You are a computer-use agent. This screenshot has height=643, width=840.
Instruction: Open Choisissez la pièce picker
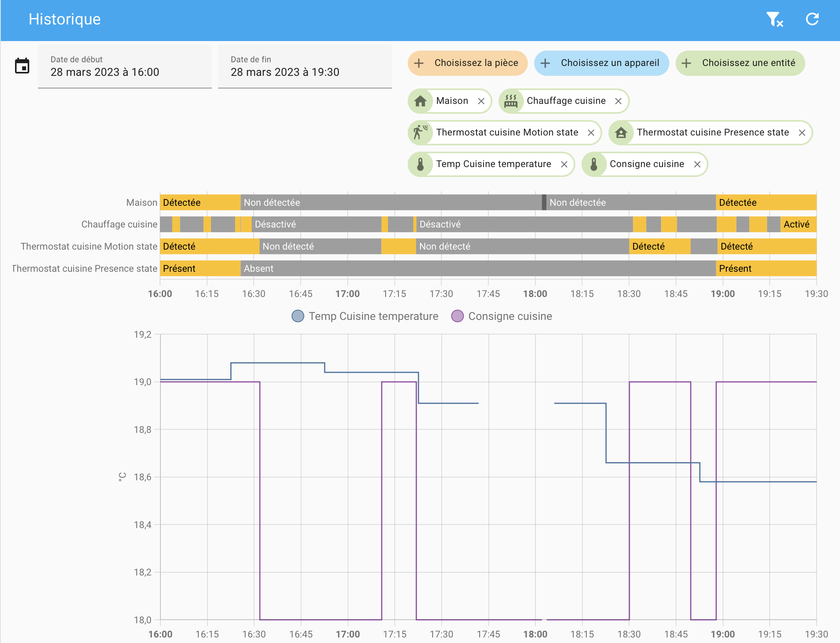[x=467, y=63]
